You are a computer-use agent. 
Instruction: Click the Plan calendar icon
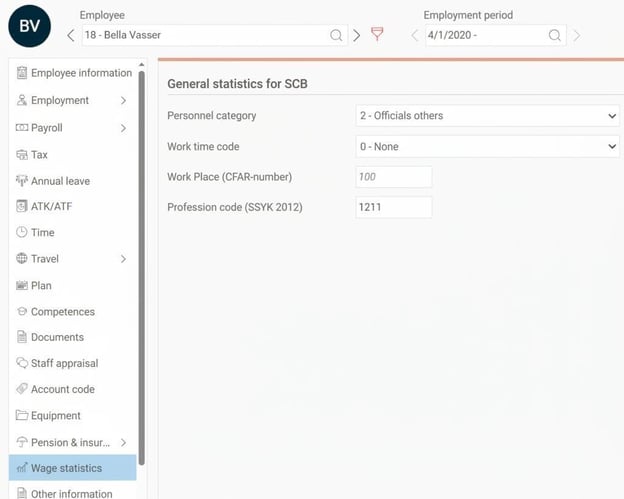pos(22,285)
